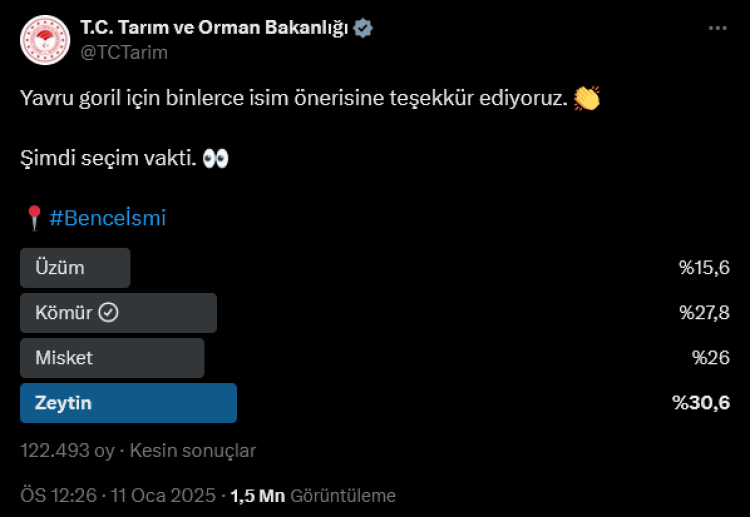Click the clapping hands emoji
Viewport: 750px width, 517px height.
[x=587, y=98]
